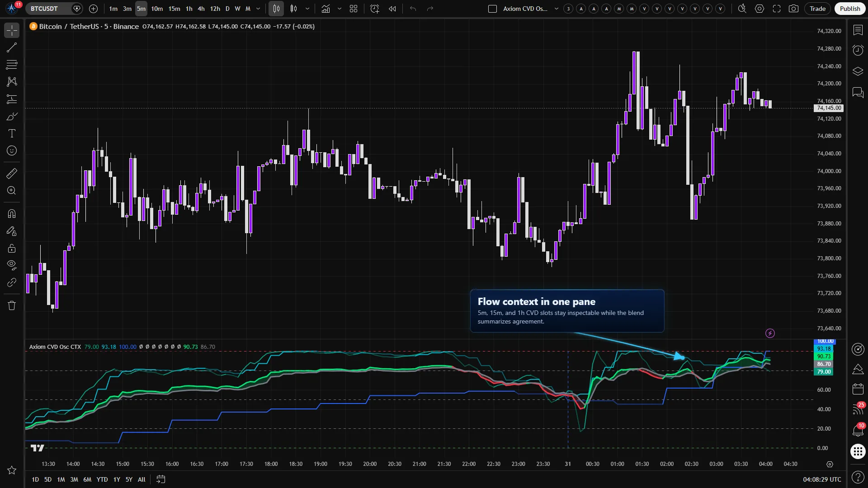Select the ruler measure tool
The width and height of the screenshot is (868, 488).
click(12, 173)
